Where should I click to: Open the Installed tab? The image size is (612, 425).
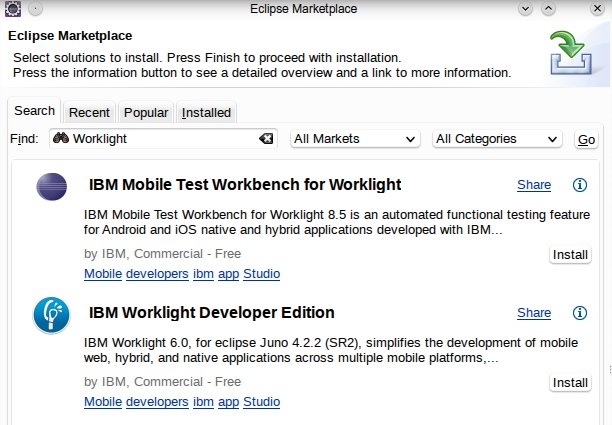coord(206,112)
